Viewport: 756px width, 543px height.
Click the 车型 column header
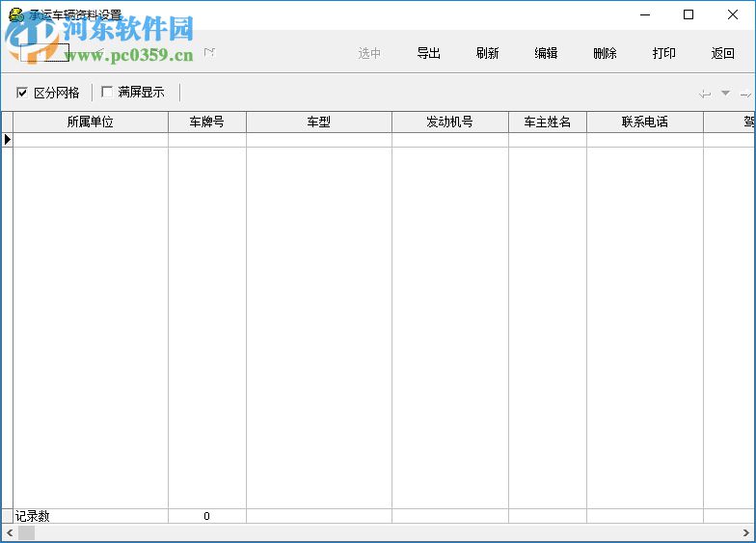(x=319, y=122)
